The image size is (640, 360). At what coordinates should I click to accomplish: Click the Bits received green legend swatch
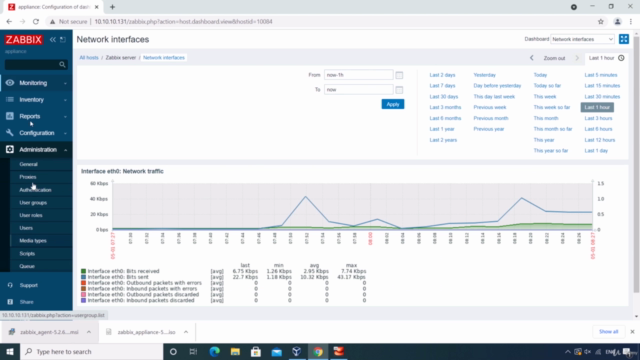pos(83,271)
